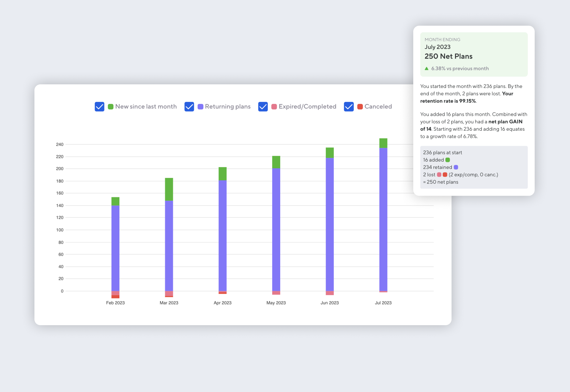Click the purple 'Returning plans' legend swatch
Screen dimensions: 570x392
(x=200, y=106)
